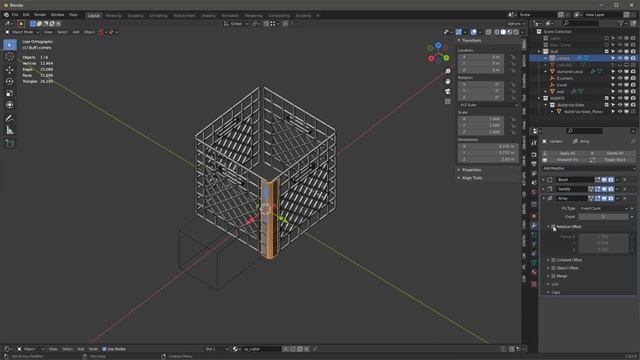Click the Toggle Stack button

tap(612, 160)
